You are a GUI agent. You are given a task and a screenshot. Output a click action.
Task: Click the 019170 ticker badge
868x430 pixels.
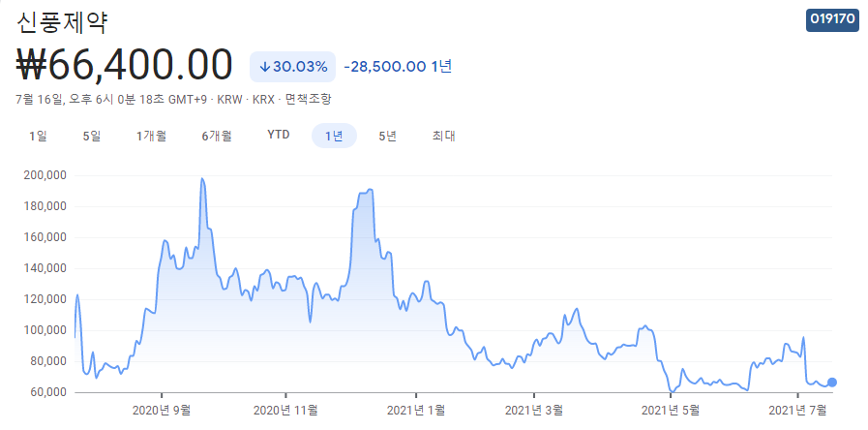tap(832, 19)
